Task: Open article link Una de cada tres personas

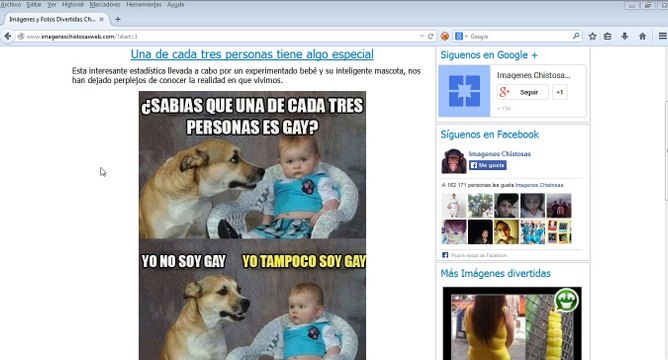Action: [x=252, y=54]
